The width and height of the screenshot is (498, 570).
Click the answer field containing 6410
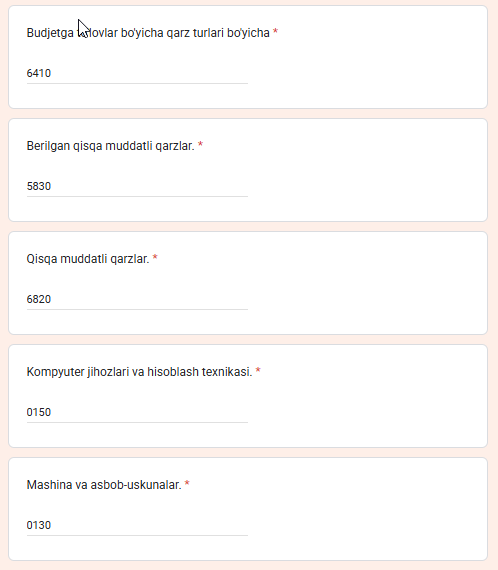pyautogui.click(x=137, y=73)
